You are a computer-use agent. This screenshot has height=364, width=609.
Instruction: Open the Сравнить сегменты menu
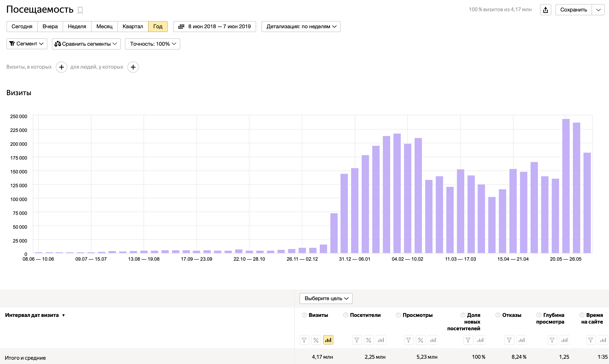tap(86, 44)
